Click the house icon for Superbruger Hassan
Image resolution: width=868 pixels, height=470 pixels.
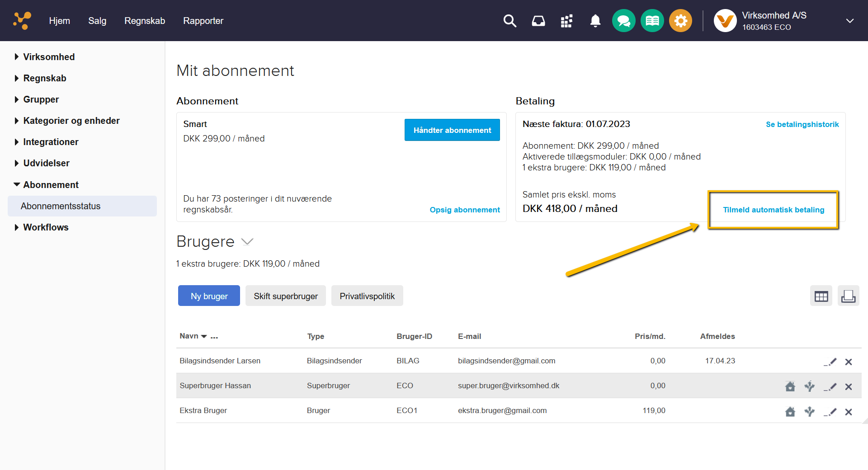[x=790, y=387]
